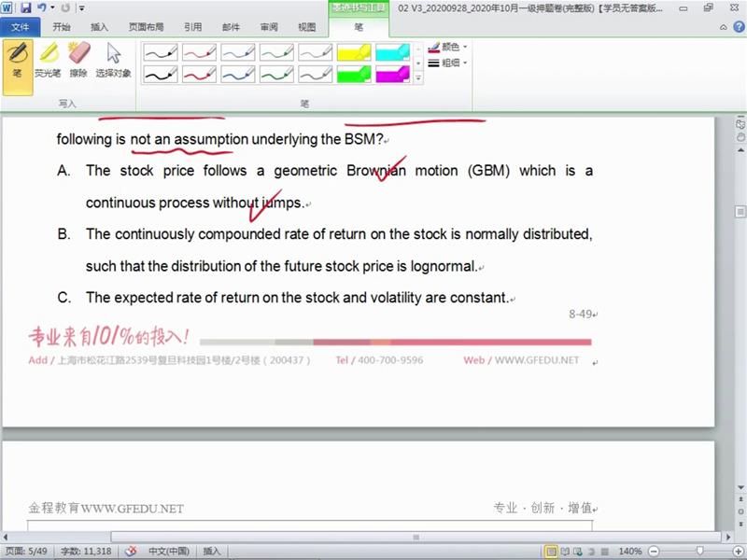This screenshot has height=560, width=747.
Task: Choose the yellow highlighter swatch
Action: tap(354, 52)
